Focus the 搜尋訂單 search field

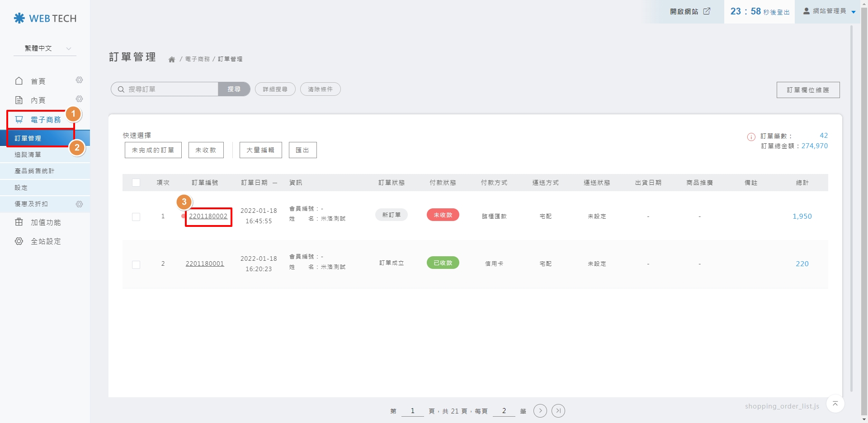coord(170,89)
